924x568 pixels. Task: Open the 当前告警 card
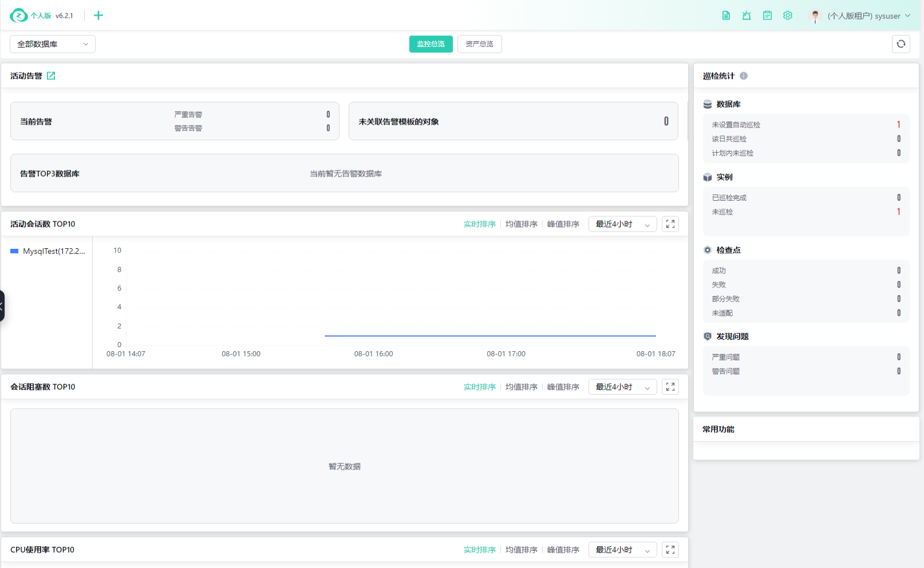[x=175, y=121]
